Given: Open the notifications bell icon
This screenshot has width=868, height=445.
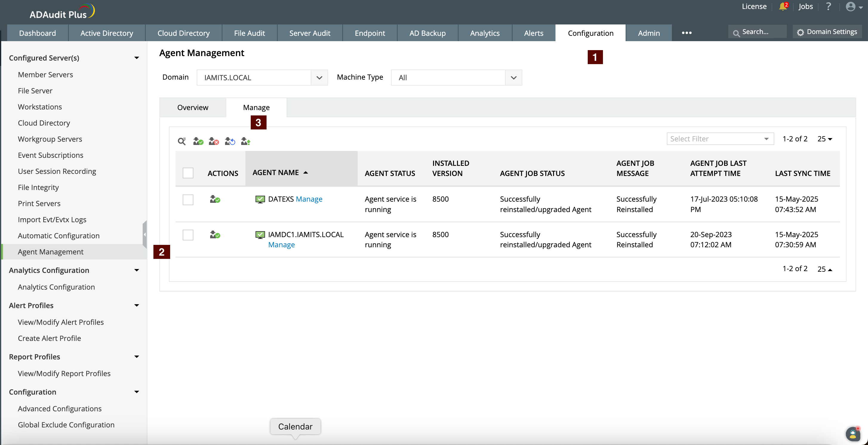Looking at the screenshot, I should click(x=783, y=7).
